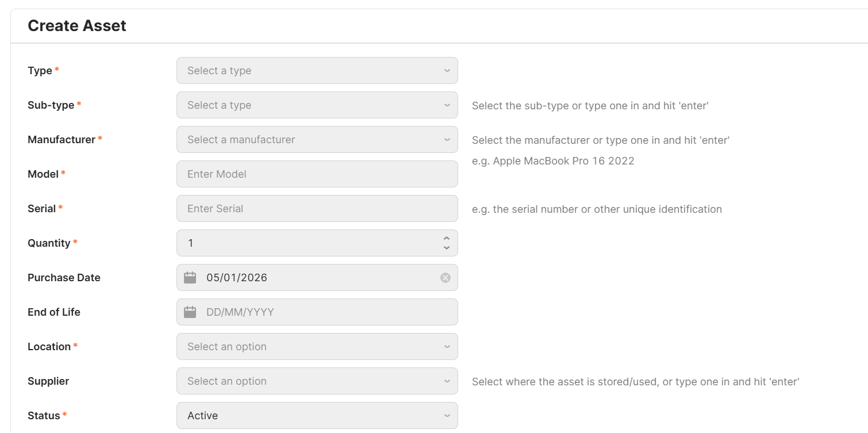The width and height of the screenshot is (868, 433).
Task: Click the Purchase Date field showing 05/01/2026
Action: [316, 278]
